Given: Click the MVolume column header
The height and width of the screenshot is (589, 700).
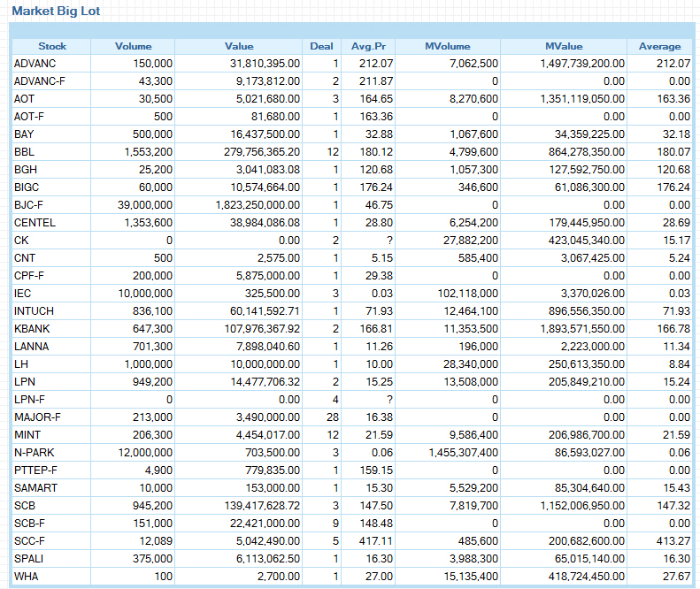Looking at the screenshot, I should pos(447,46).
